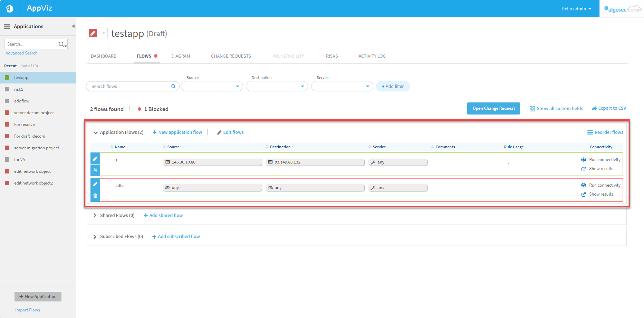The image size is (644, 318).
Task: Click the Open Change Request button
Action: pos(493,108)
